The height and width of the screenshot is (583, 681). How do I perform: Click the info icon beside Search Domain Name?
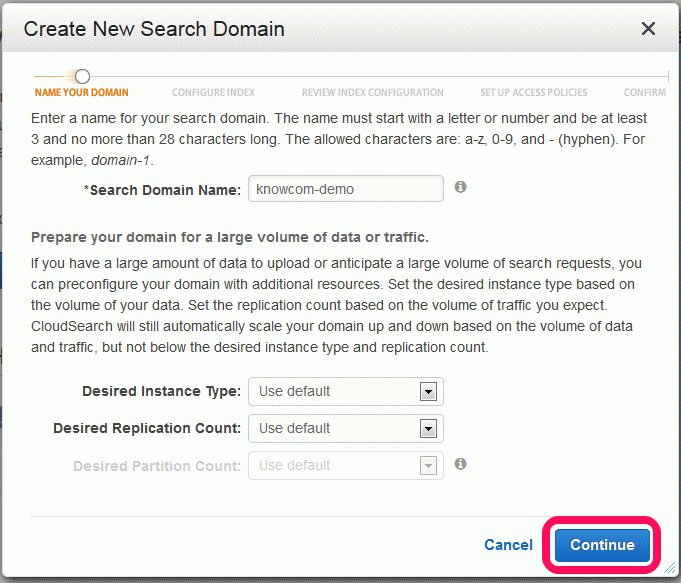coord(460,187)
